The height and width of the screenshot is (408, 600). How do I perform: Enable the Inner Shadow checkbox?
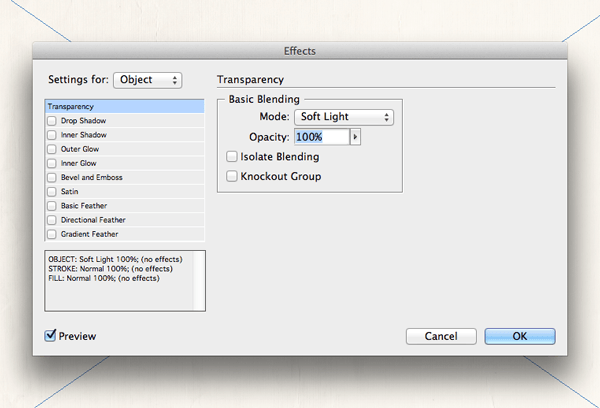(x=52, y=135)
